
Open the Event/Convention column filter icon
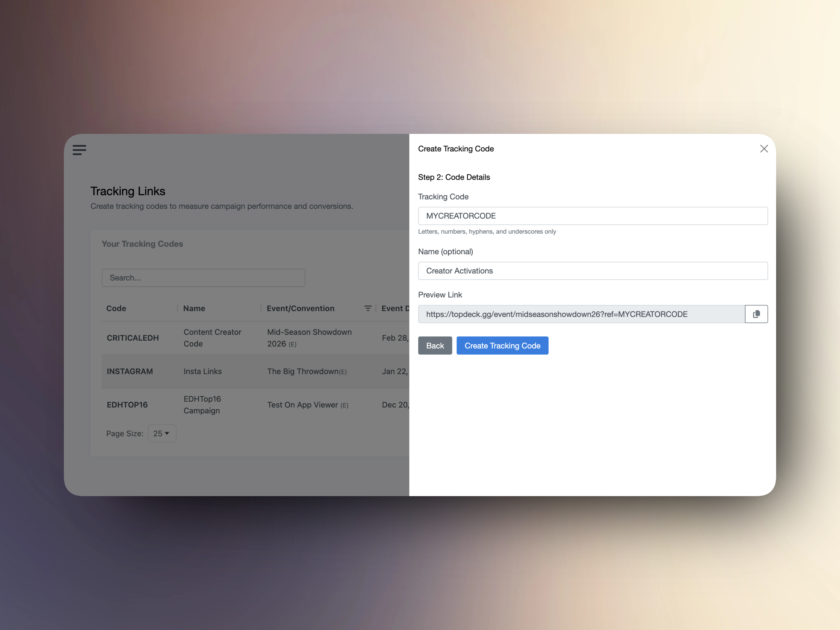coord(367,308)
